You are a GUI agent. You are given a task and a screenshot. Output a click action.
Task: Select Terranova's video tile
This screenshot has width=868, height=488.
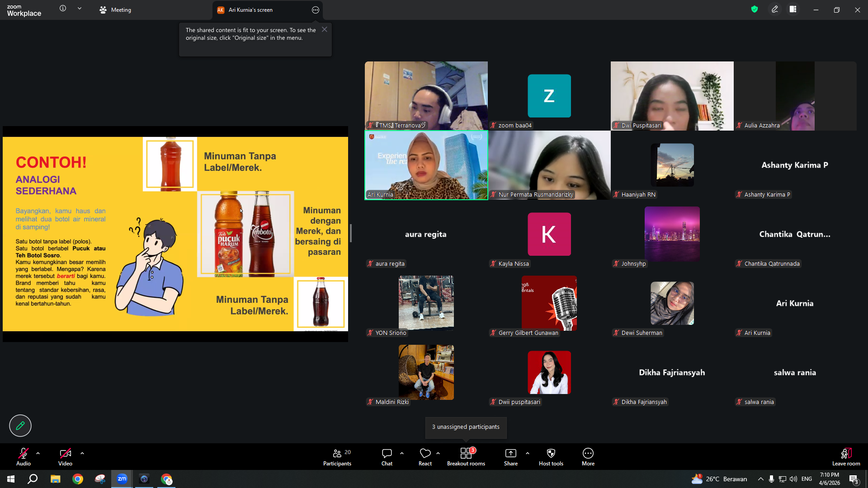426,96
